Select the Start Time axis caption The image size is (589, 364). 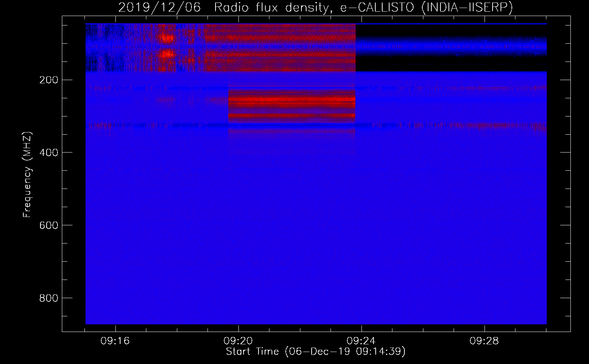pyautogui.click(x=316, y=352)
